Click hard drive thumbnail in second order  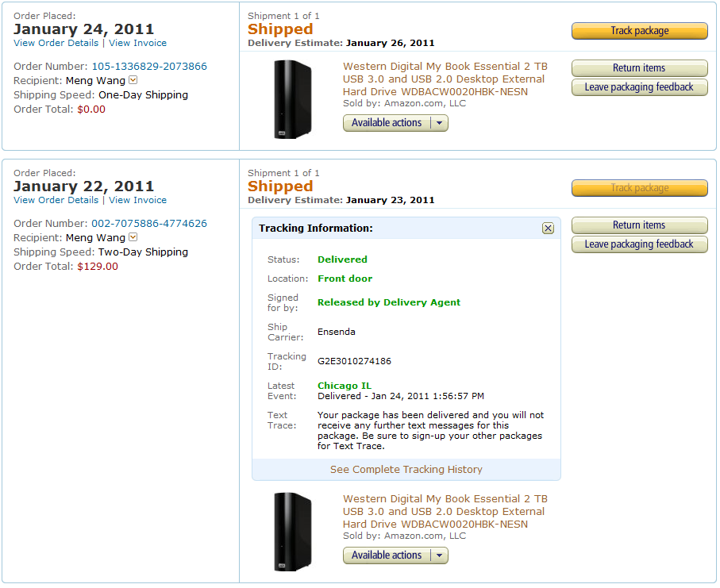click(x=291, y=531)
